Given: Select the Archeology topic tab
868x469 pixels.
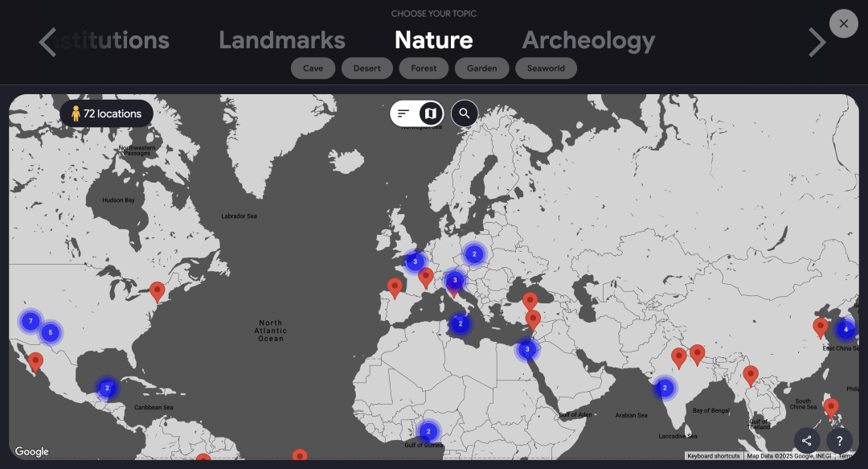Looking at the screenshot, I should tap(588, 40).
